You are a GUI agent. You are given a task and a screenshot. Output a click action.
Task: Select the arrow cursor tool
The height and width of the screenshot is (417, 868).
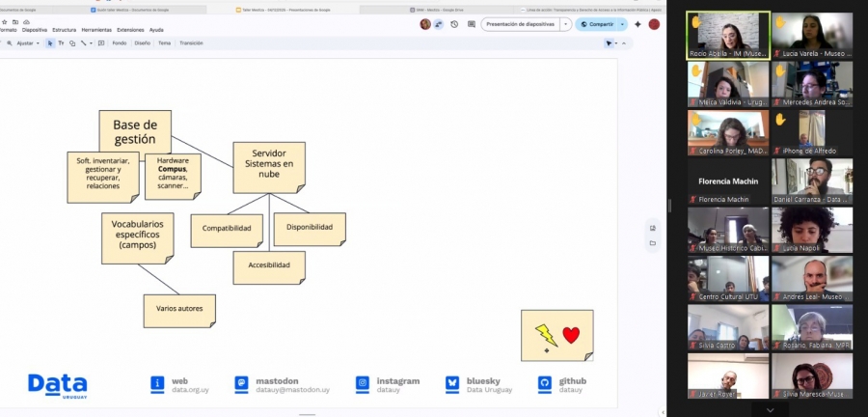[51, 43]
